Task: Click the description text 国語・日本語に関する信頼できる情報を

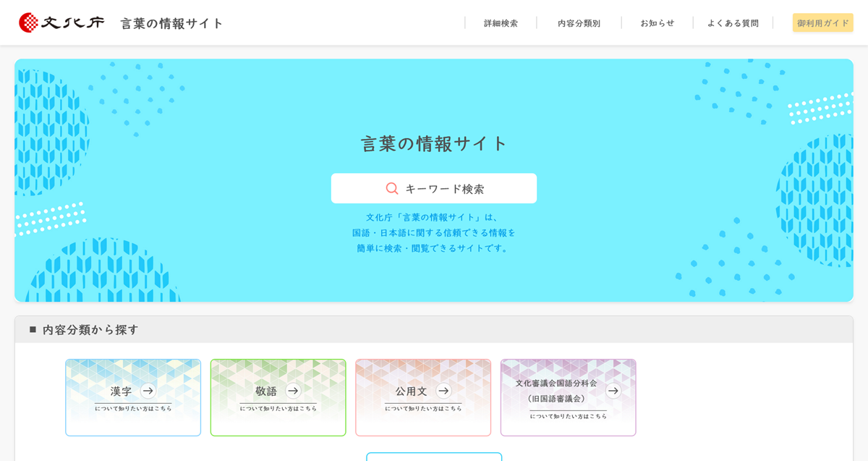Action: click(x=434, y=232)
